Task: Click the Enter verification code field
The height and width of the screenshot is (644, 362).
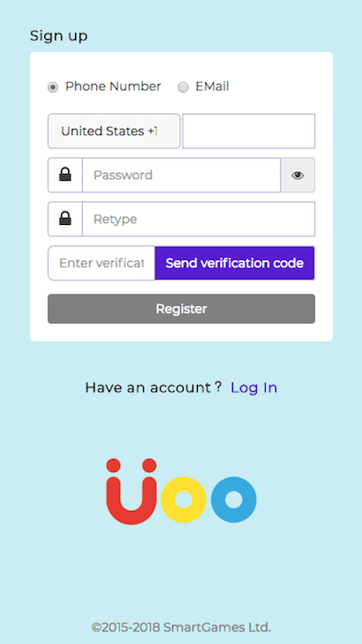Action: pyautogui.click(x=102, y=263)
